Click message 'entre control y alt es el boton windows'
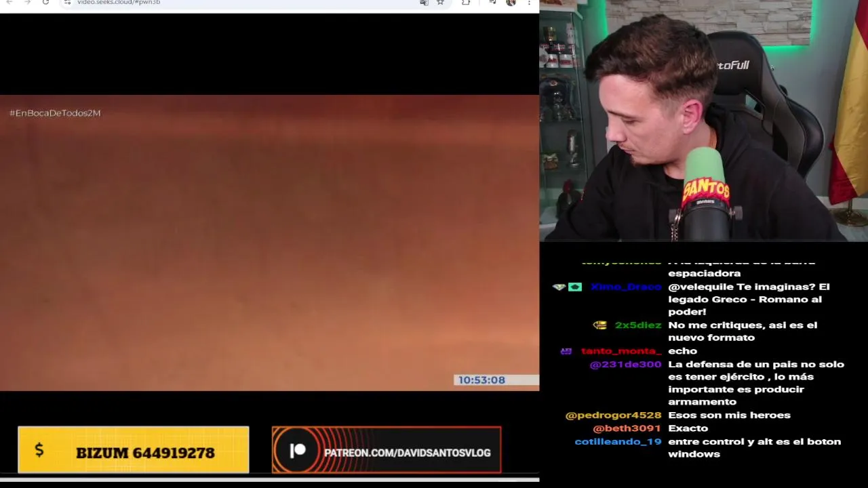 [x=754, y=448]
